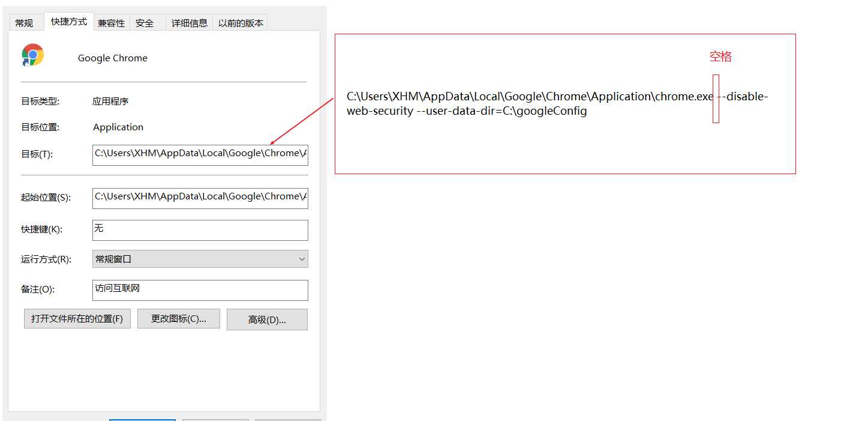This screenshot has width=868, height=421.
Task: Click the 起始位置(S) input field
Action: [200, 198]
